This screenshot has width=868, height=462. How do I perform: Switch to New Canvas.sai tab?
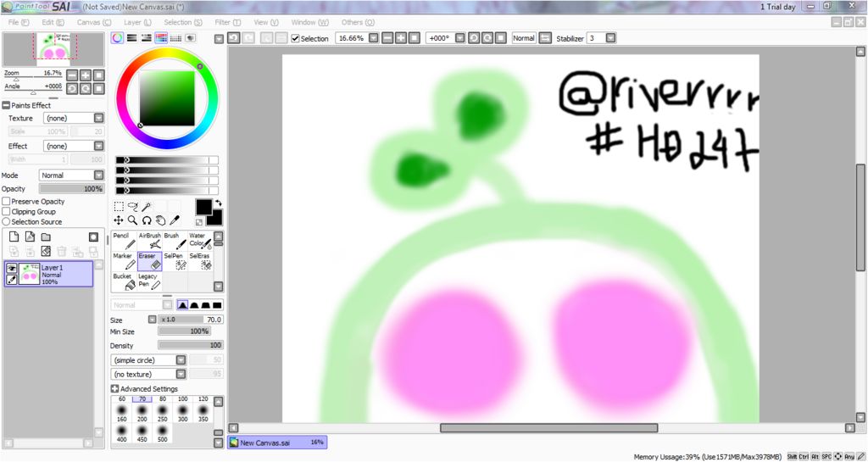pyautogui.click(x=277, y=443)
